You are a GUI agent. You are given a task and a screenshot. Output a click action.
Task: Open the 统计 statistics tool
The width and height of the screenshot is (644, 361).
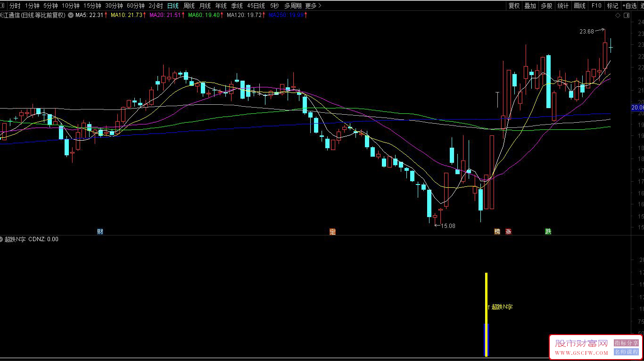pos(563,6)
